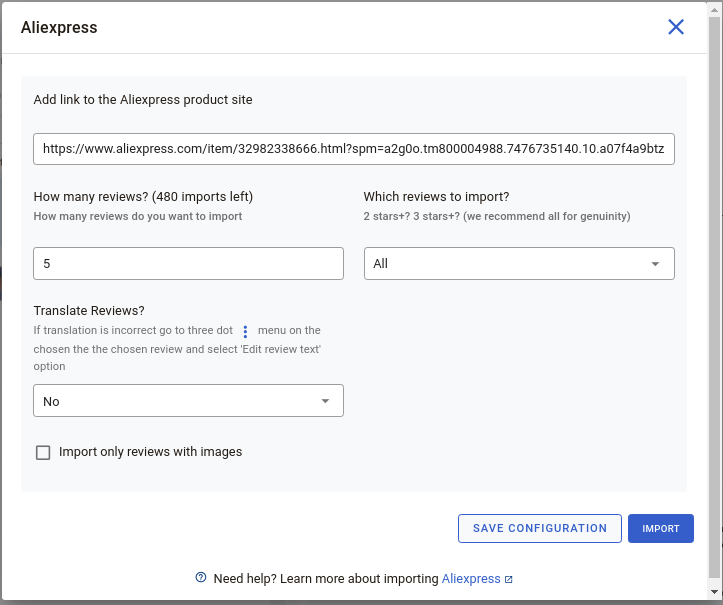Tick the 'Import only reviews with images' checkbox

coord(43,452)
